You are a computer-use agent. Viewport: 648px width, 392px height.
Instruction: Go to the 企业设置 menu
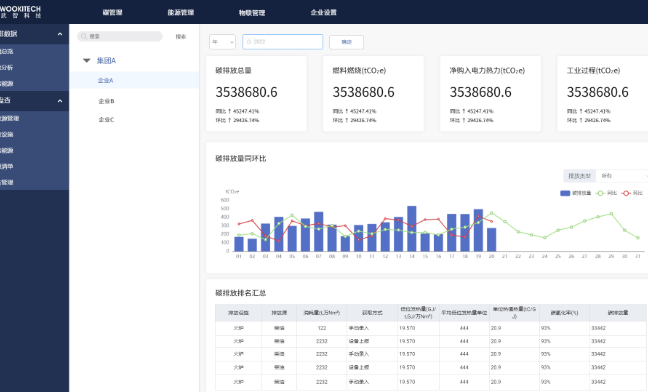(x=324, y=12)
